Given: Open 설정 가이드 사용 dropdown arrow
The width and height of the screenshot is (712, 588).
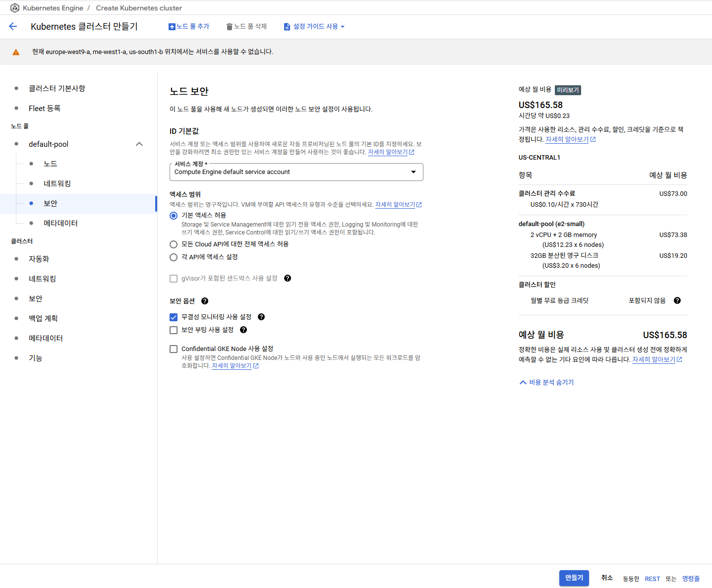Looking at the screenshot, I should [x=343, y=27].
